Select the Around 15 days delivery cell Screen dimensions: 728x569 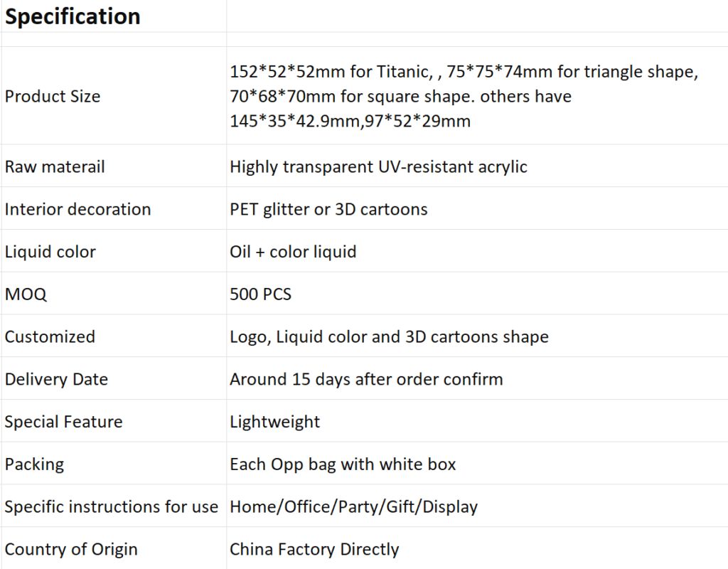[x=477, y=378]
